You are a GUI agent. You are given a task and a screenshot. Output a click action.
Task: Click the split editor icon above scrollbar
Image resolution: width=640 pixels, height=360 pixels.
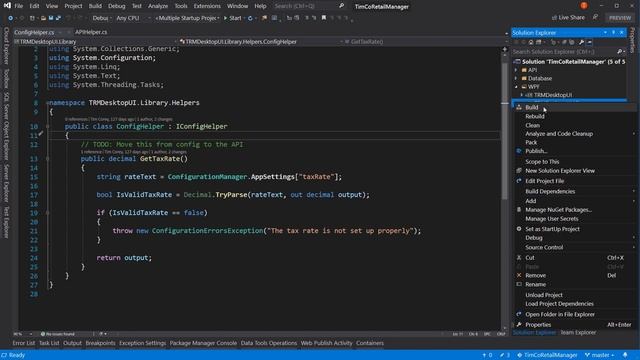(504, 49)
